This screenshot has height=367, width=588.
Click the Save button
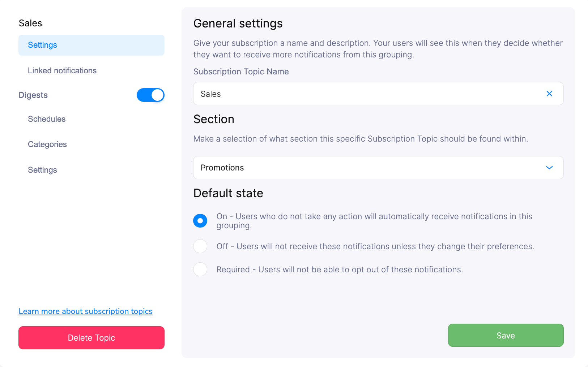pos(505,335)
